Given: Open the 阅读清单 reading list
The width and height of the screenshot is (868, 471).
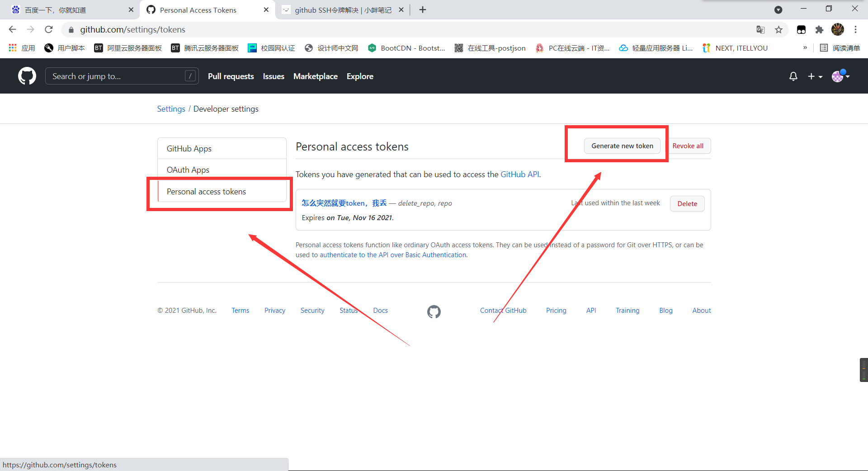Looking at the screenshot, I should [840, 48].
